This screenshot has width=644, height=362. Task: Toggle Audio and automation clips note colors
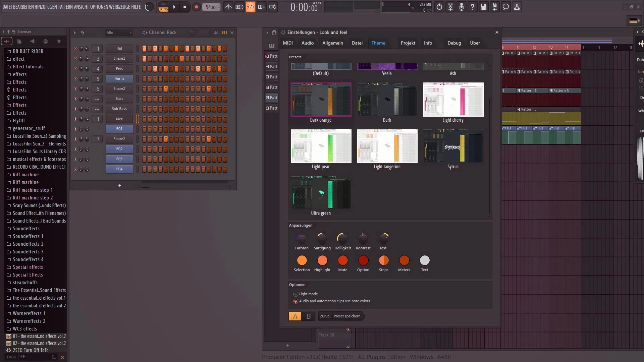click(296, 301)
